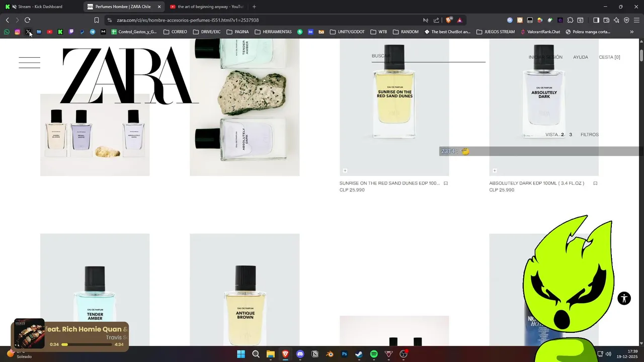Open Blender from the taskbar
The width and height of the screenshot is (644, 362).
(330, 354)
